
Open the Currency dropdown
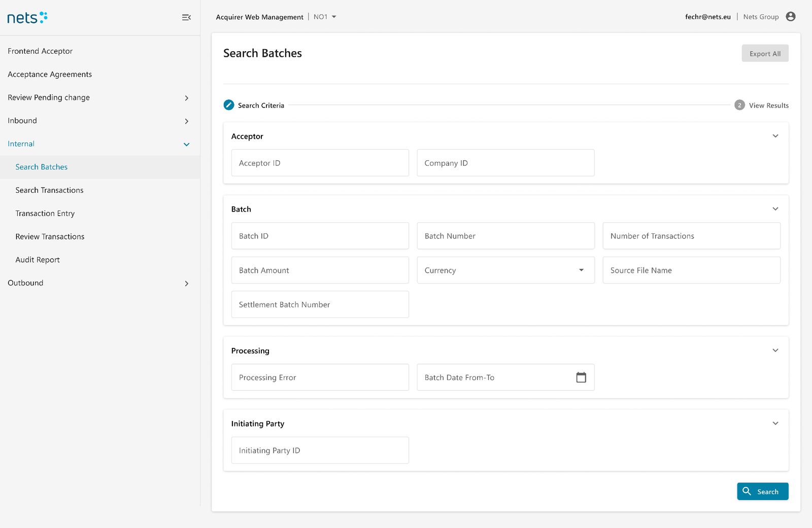coord(505,270)
